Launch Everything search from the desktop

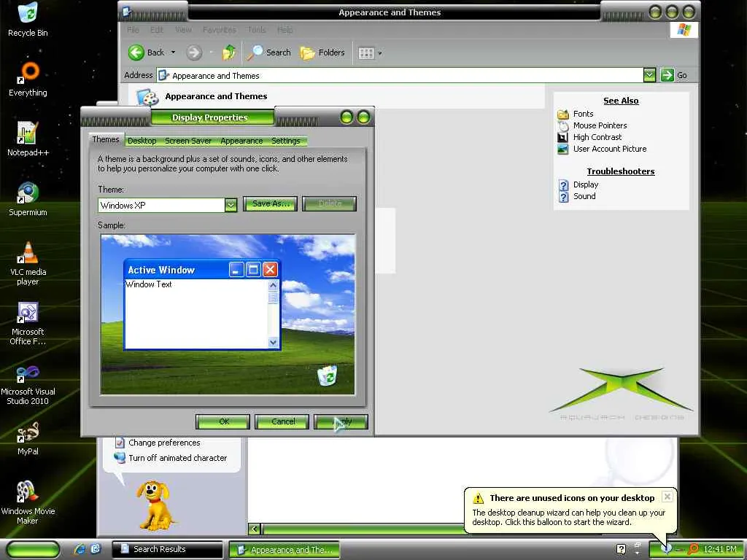click(28, 79)
